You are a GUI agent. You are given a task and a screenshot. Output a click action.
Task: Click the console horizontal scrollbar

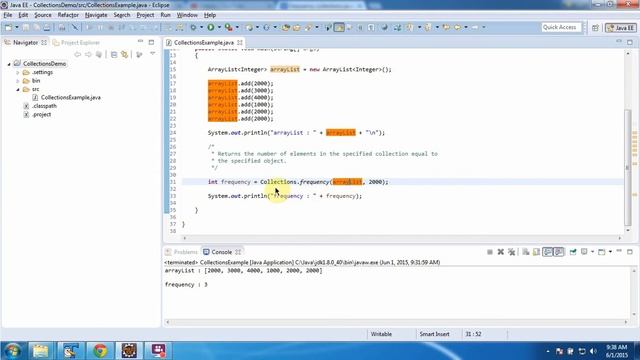point(396,322)
